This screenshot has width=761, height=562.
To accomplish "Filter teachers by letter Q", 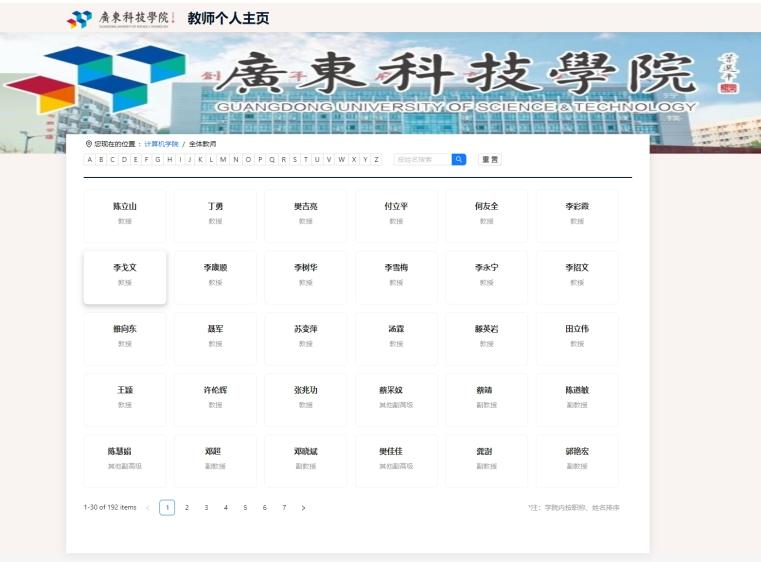I will [272, 159].
